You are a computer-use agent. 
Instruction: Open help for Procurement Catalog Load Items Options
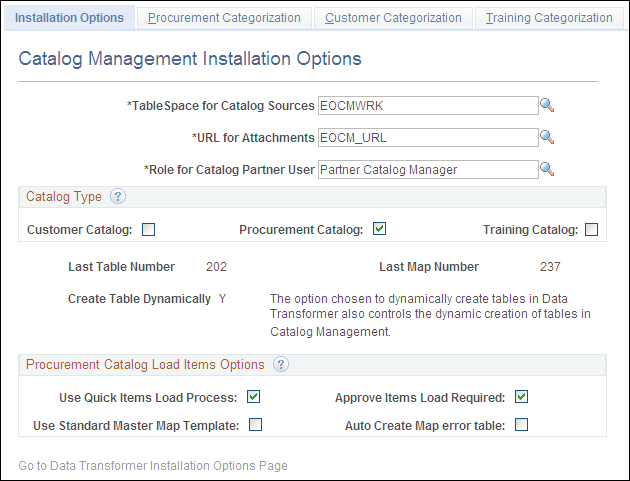[x=281, y=365]
